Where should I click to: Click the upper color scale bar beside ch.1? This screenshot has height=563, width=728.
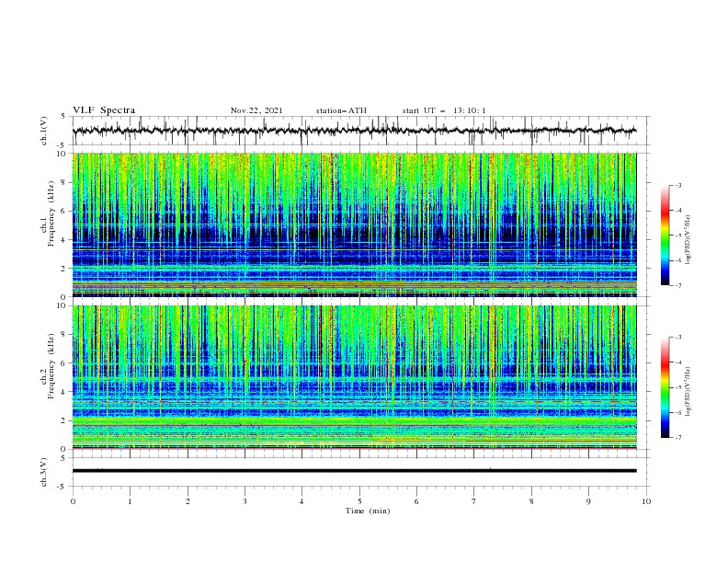pos(665,236)
